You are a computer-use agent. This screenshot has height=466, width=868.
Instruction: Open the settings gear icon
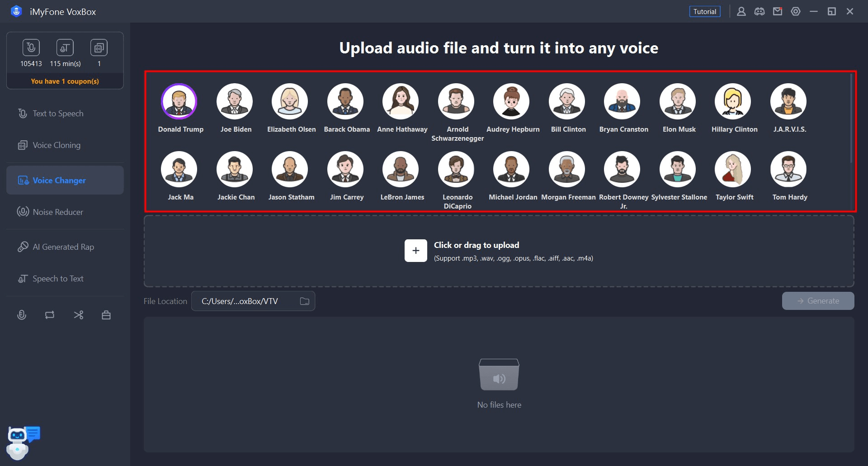796,11
